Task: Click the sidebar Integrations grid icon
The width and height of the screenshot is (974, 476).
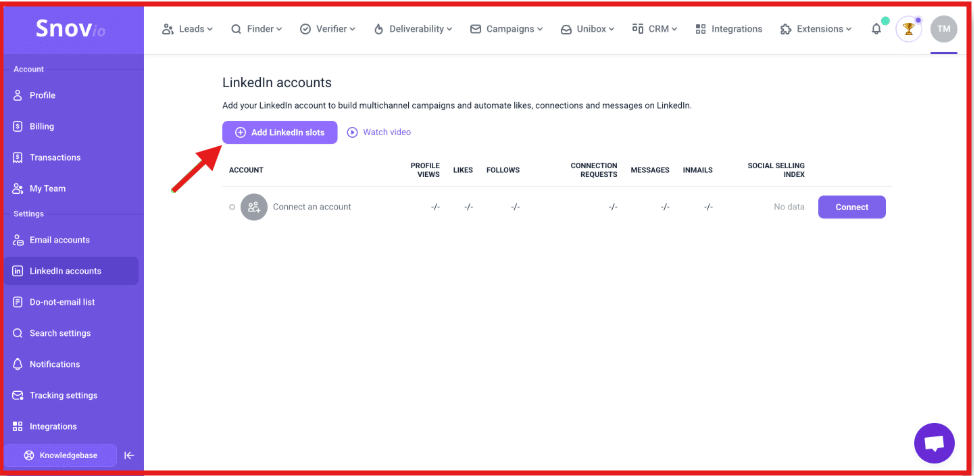Action: tap(18, 426)
